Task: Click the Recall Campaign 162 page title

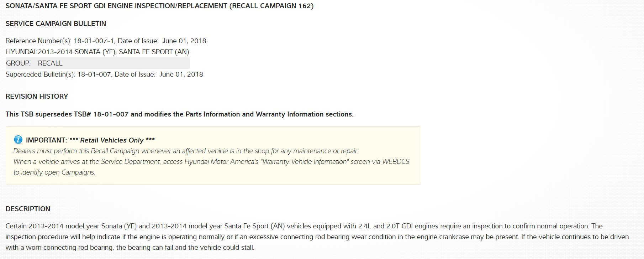Action: [159, 6]
